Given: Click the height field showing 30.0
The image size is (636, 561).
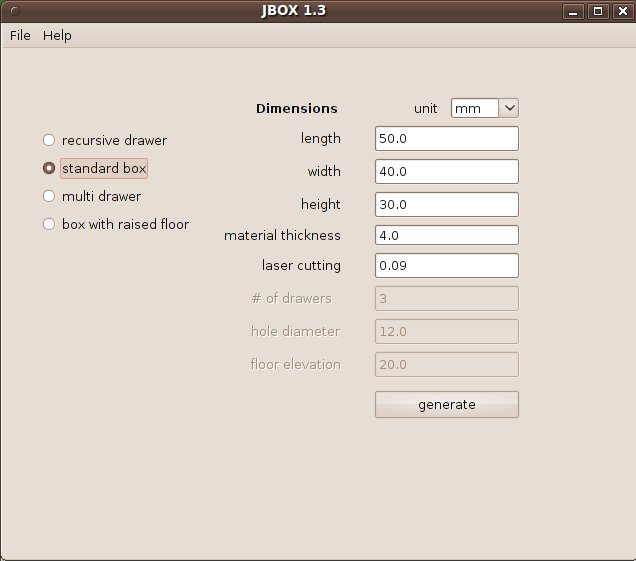Looking at the screenshot, I should coord(446,205).
